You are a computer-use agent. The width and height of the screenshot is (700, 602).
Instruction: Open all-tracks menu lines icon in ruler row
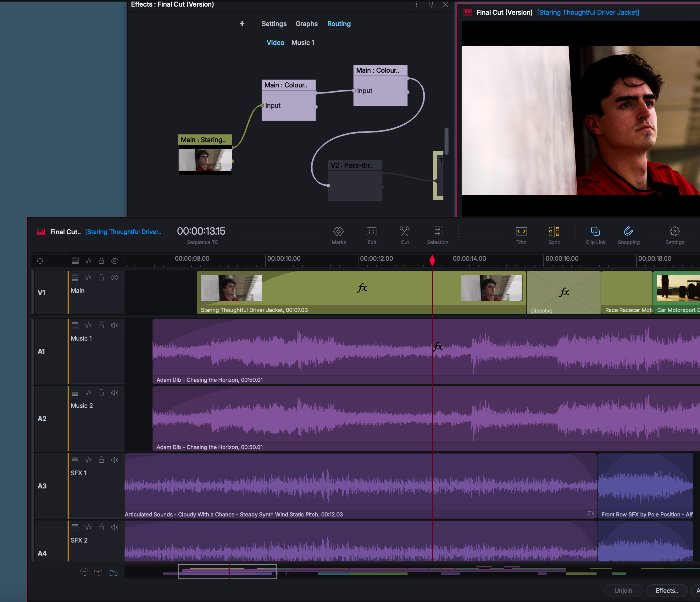75,261
